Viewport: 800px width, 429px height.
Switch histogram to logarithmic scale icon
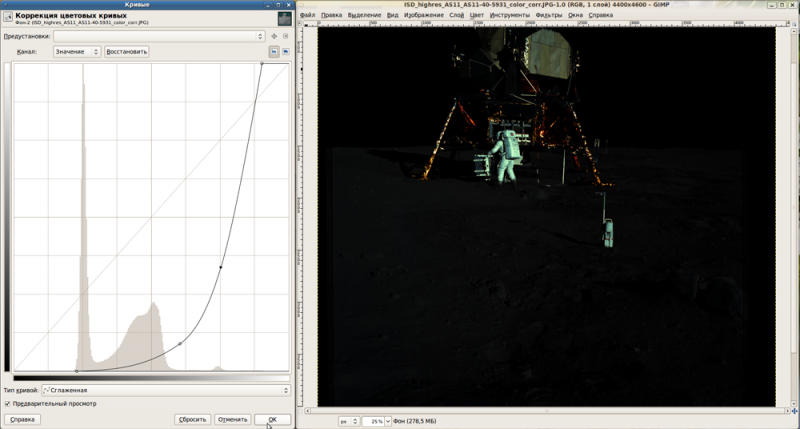(x=286, y=51)
